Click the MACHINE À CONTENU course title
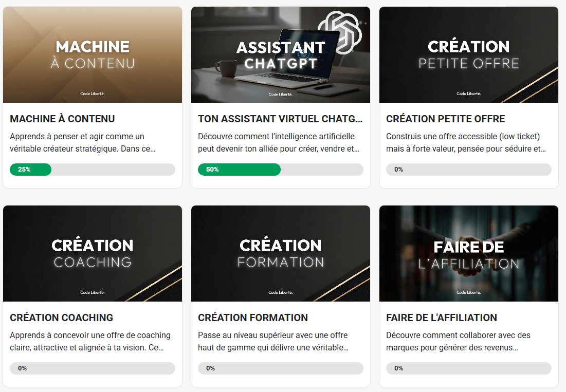 point(62,119)
